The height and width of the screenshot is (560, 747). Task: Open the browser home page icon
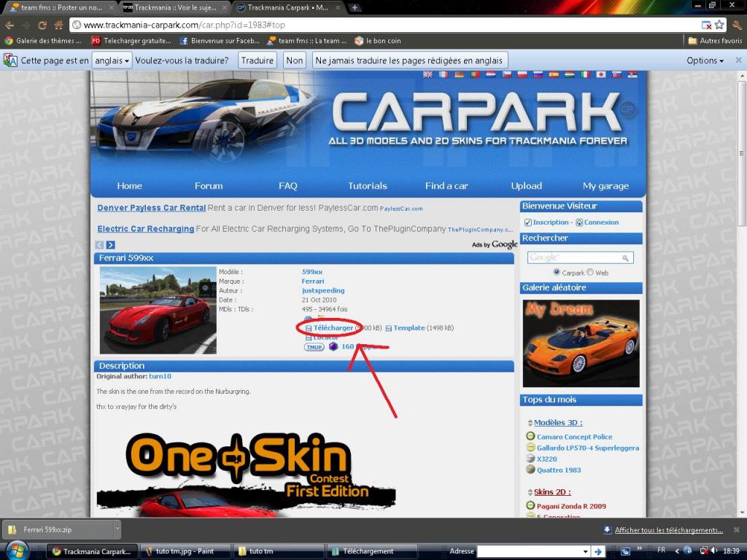(x=58, y=25)
